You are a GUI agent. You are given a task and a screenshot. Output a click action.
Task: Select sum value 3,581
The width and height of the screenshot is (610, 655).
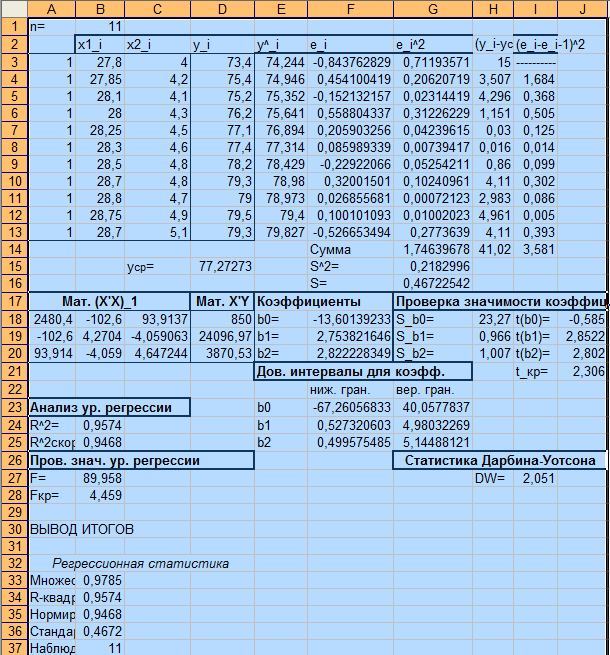pos(535,249)
